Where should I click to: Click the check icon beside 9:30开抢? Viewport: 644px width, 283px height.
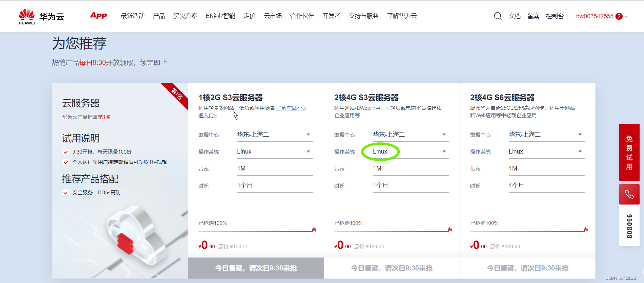(66, 152)
